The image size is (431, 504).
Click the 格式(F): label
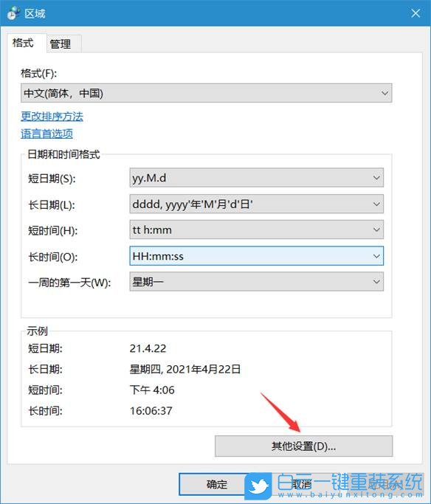coord(38,74)
